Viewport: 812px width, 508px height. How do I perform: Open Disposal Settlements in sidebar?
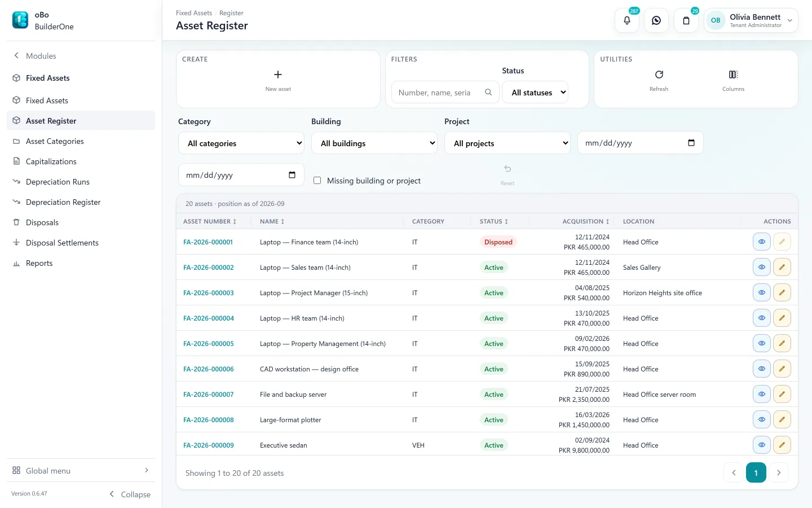(x=81, y=243)
